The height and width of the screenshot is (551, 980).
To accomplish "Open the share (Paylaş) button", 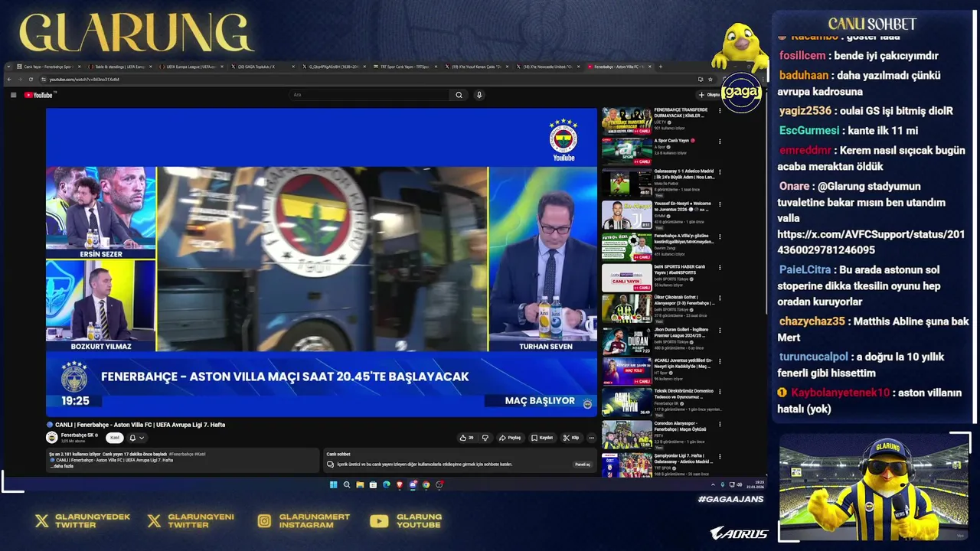I will tap(510, 438).
